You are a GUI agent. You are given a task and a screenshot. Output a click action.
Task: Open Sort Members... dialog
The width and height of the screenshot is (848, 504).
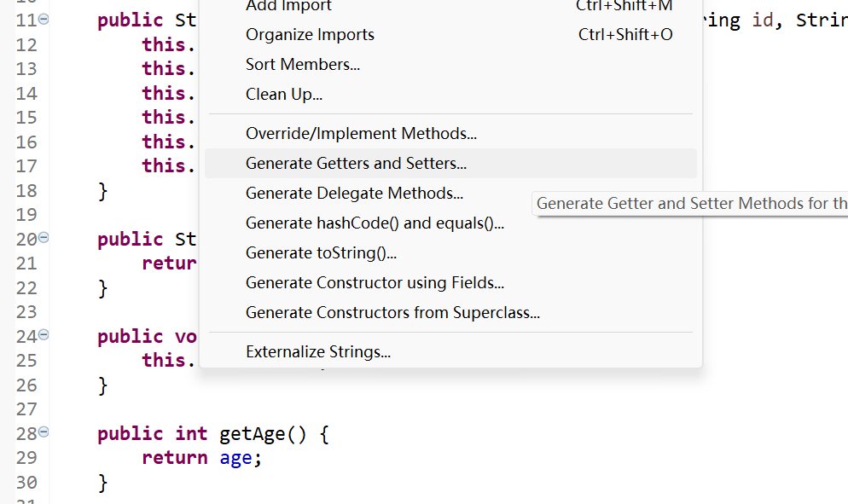(303, 64)
